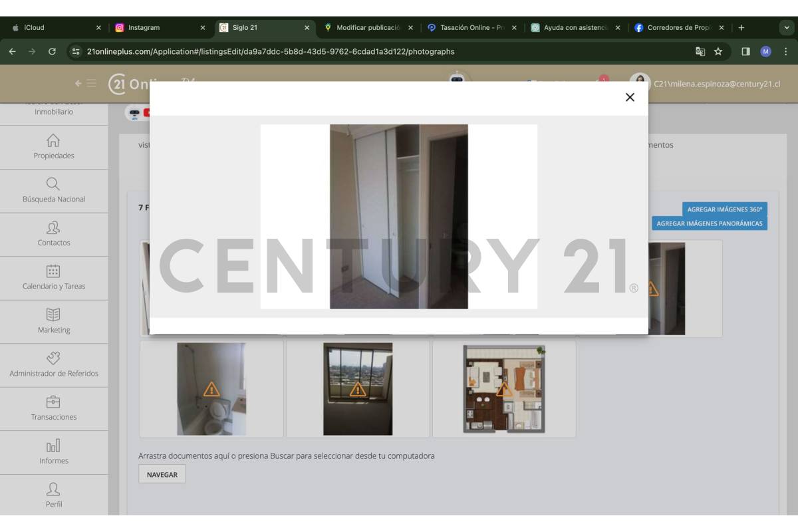Close the photo preview modal
Screen dimensions: 798x532
[630, 97]
